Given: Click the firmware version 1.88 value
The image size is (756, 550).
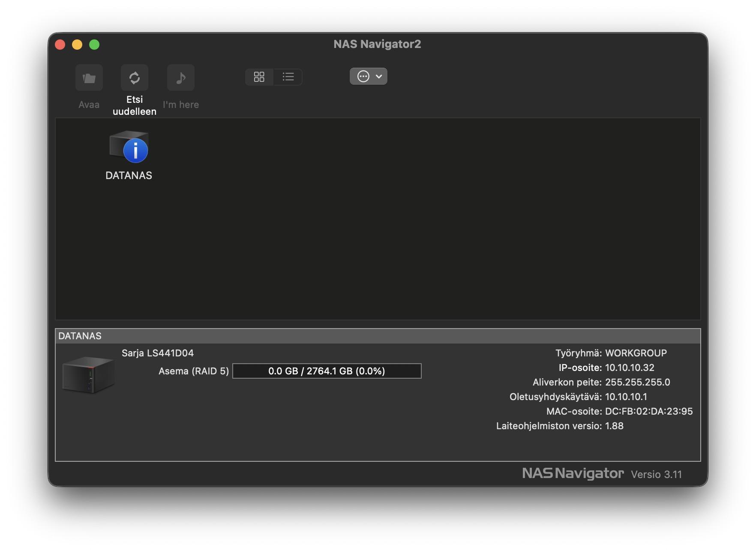Looking at the screenshot, I should pos(614,426).
